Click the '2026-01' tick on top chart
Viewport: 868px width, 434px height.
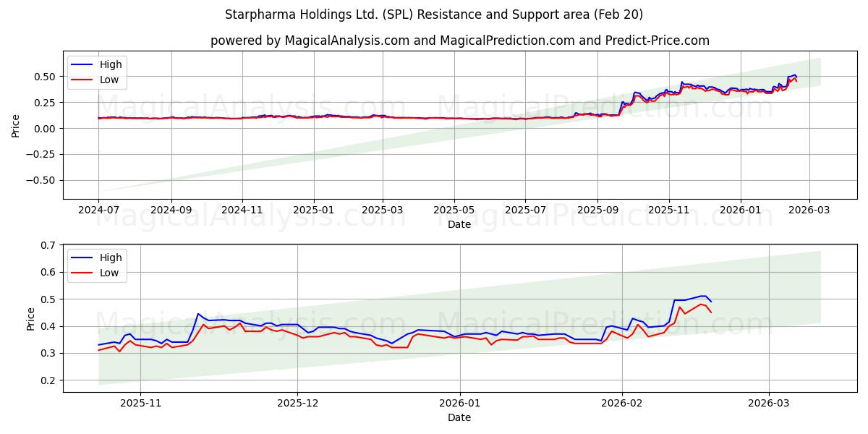pos(740,210)
